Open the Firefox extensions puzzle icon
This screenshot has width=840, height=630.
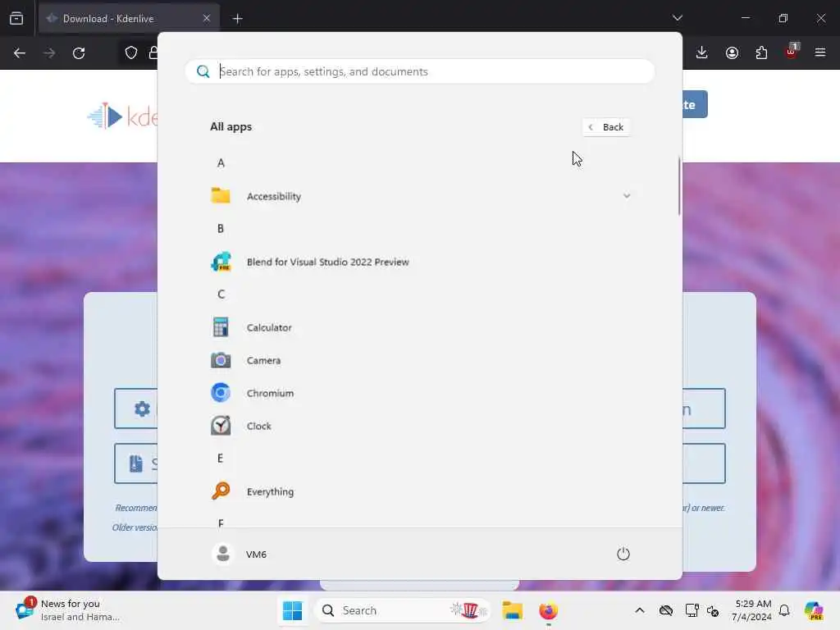tap(761, 52)
